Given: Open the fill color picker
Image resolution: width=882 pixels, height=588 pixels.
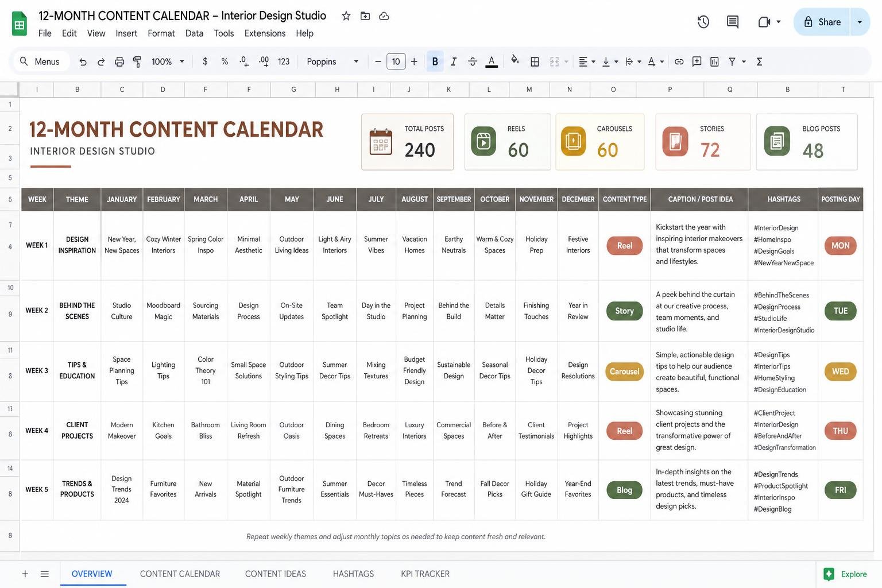Looking at the screenshot, I should click(x=514, y=60).
